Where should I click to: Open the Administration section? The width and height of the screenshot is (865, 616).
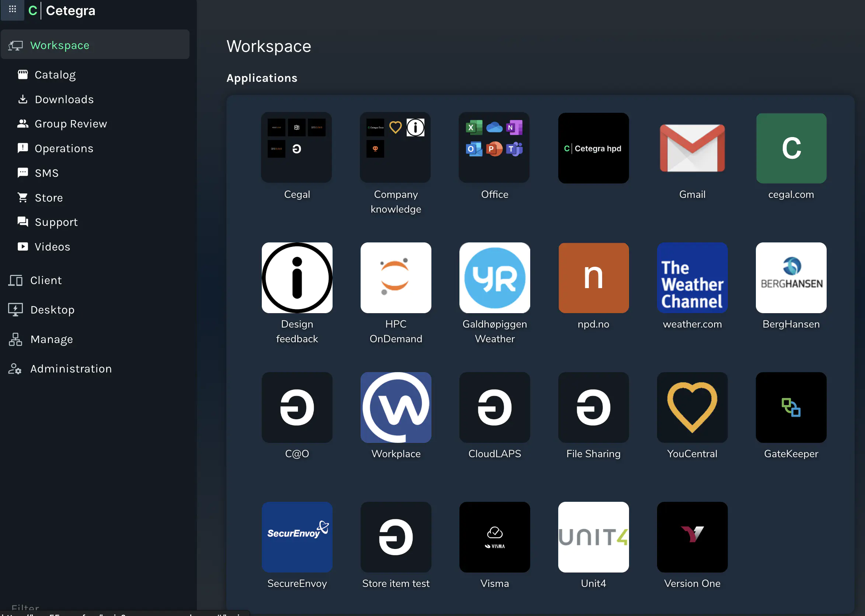[x=60, y=369]
